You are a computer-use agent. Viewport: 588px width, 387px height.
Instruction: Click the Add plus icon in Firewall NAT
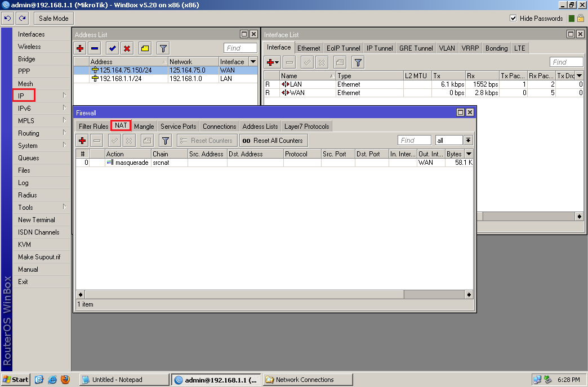point(82,141)
